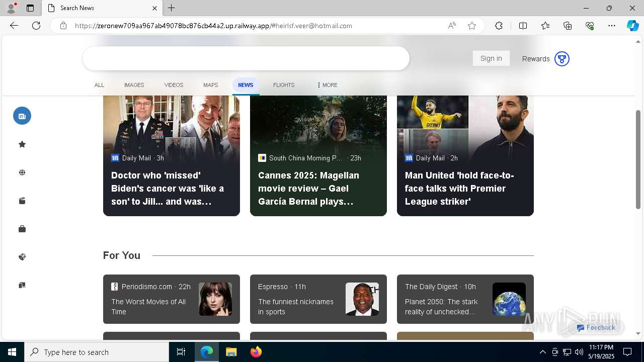Open The funniest nicknames in sports card

[318, 299]
